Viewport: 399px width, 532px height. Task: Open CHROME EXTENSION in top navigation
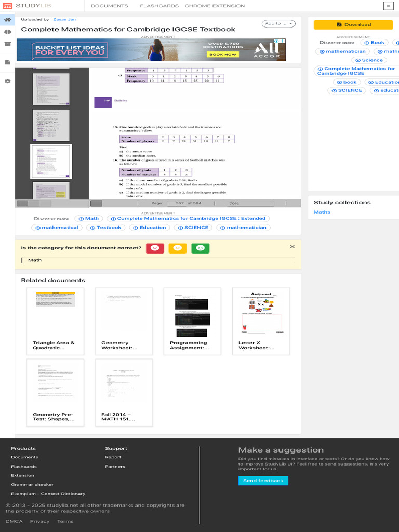coord(215,6)
